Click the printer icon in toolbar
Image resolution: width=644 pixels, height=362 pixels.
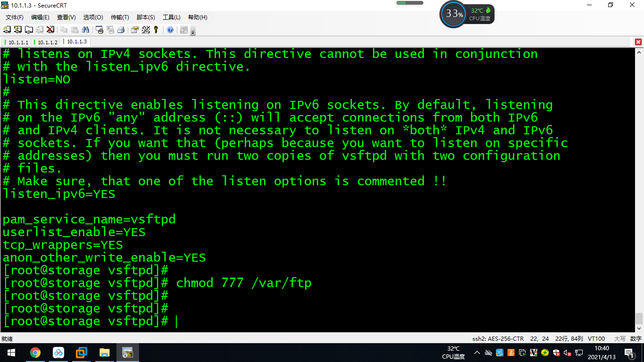(x=121, y=30)
